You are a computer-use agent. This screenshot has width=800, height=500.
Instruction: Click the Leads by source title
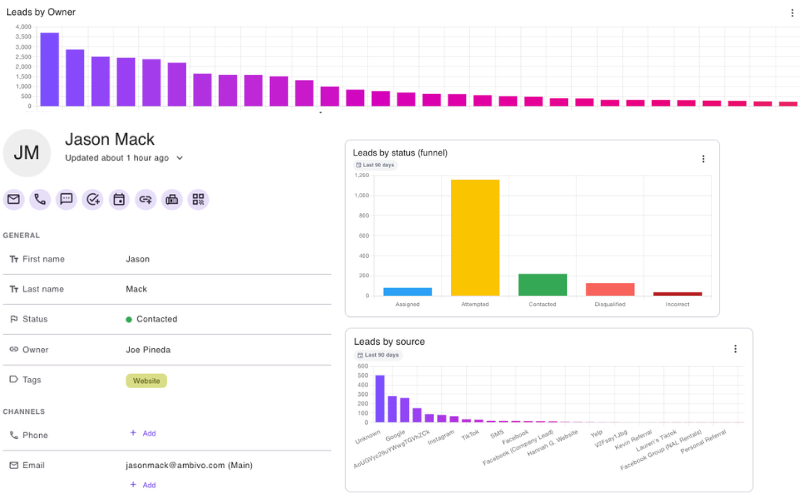pos(389,342)
